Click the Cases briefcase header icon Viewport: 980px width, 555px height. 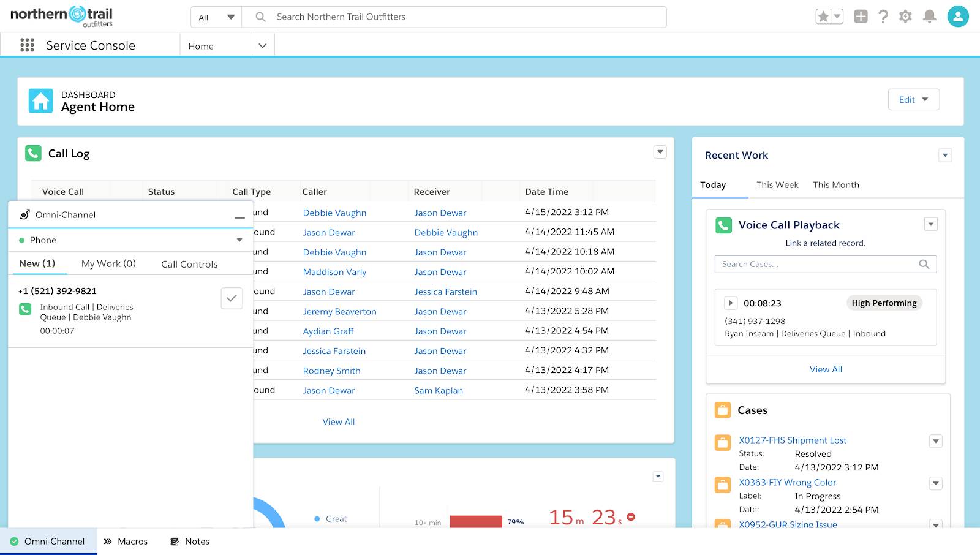tap(723, 410)
